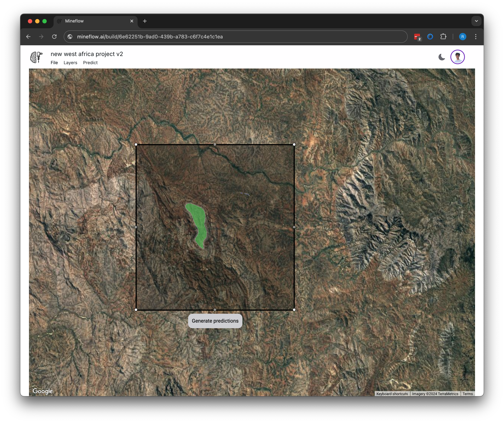Screen dimensions: 504x423
Task: Click the Google logo on the map
Action: 43,391
